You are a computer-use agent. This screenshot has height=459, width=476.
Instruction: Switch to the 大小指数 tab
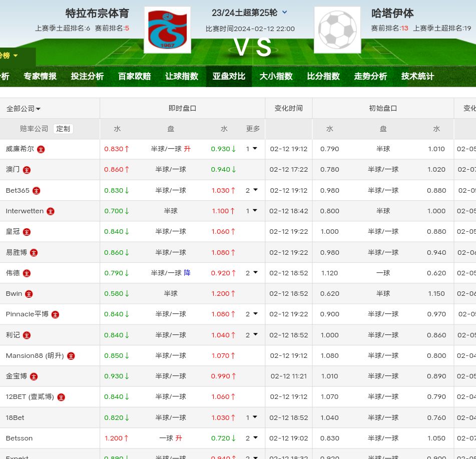tap(276, 76)
